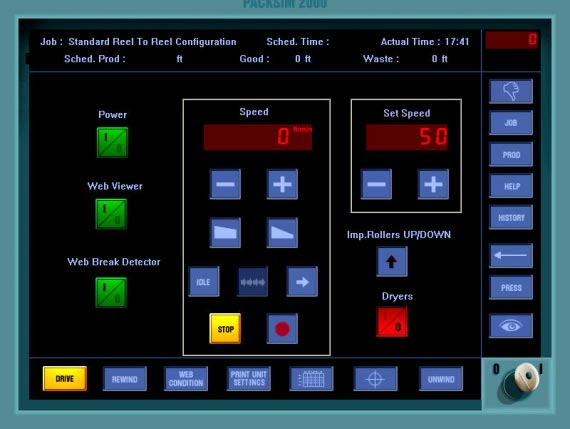Click the back arrow button in sidebar
The height and width of the screenshot is (429, 570).
[x=511, y=256]
